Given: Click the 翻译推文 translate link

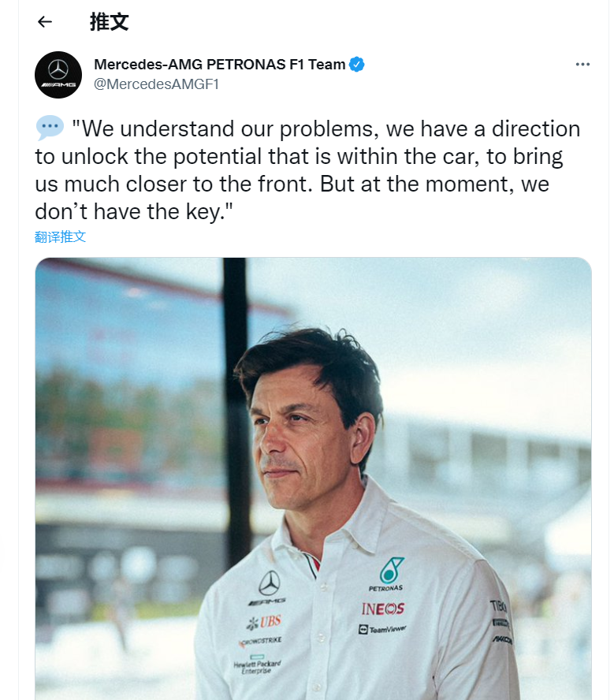Looking at the screenshot, I should point(61,236).
